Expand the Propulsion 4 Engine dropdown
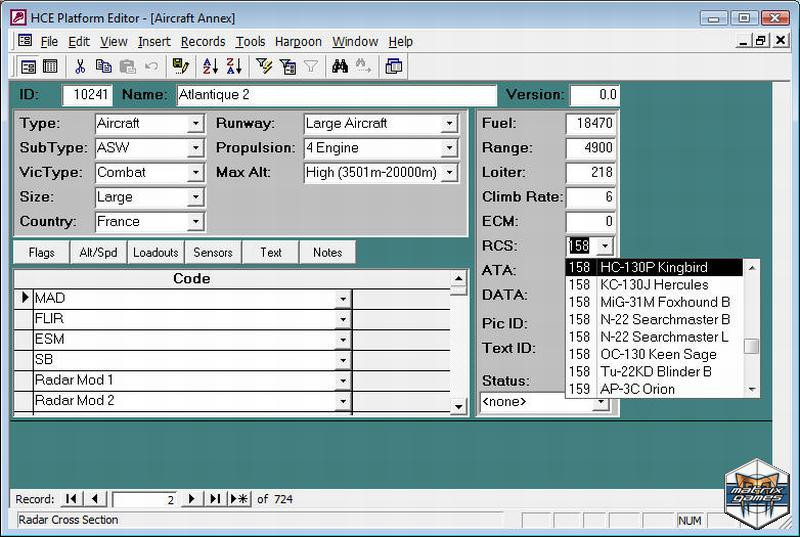Image resolution: width=800 pixels, height=537 pixels. tap(449, 148)
